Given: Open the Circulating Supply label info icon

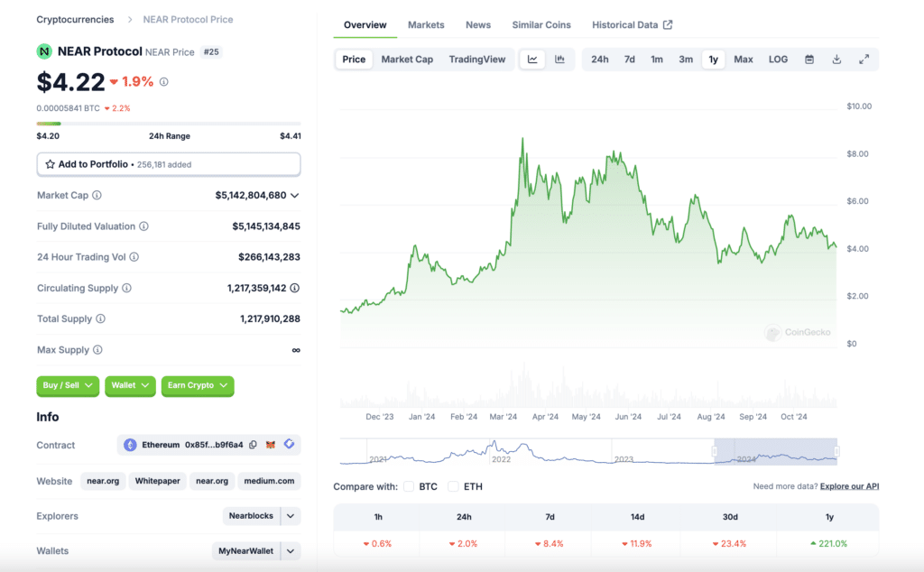Looking at the screenshot, I should click(126, 288).
